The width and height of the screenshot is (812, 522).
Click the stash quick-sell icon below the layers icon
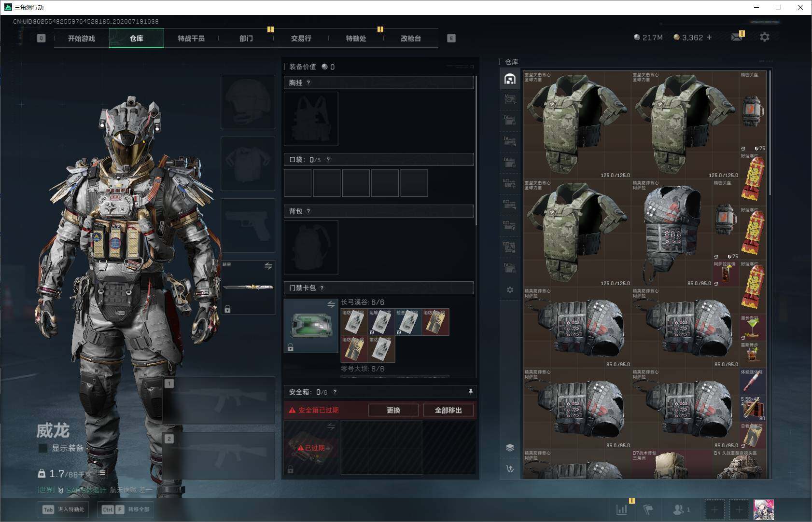point(510,468)
